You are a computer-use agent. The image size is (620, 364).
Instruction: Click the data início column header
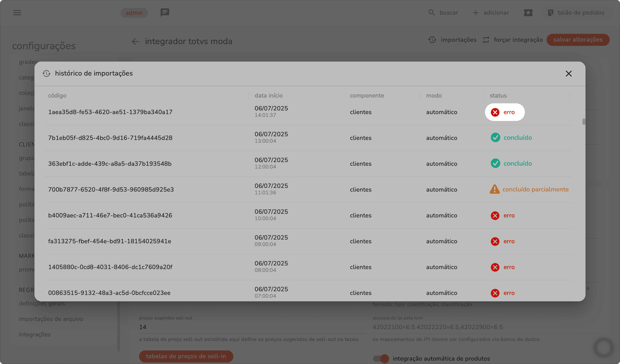tap(269, 95)
